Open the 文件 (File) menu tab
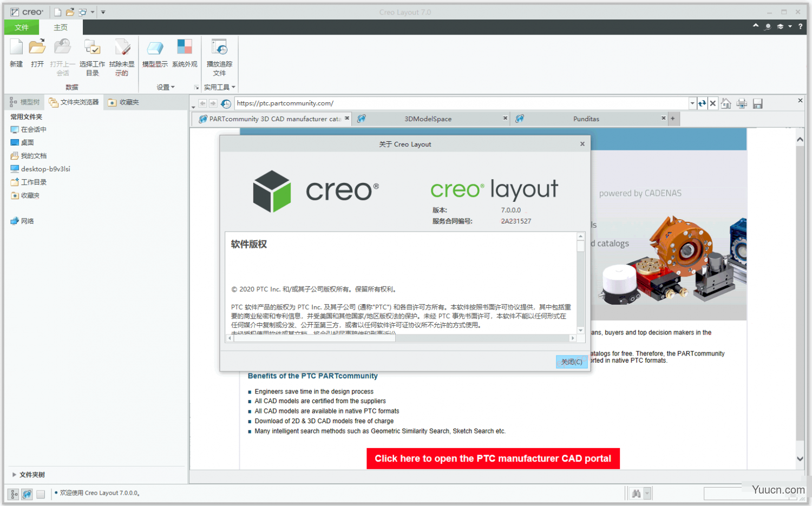Screen dimensions: 812x506 tap(22, 27)
